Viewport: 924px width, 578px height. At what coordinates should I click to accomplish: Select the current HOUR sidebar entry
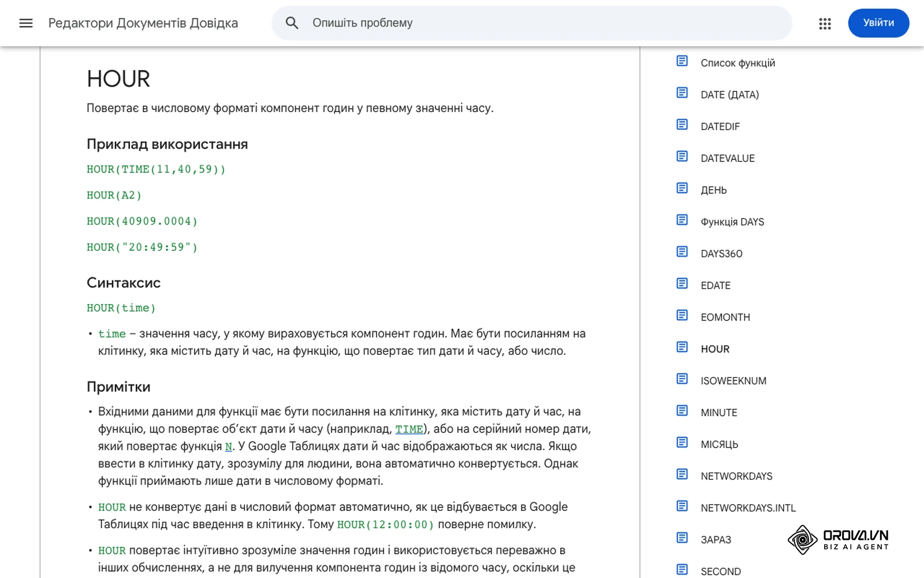[x=715, y=349]
